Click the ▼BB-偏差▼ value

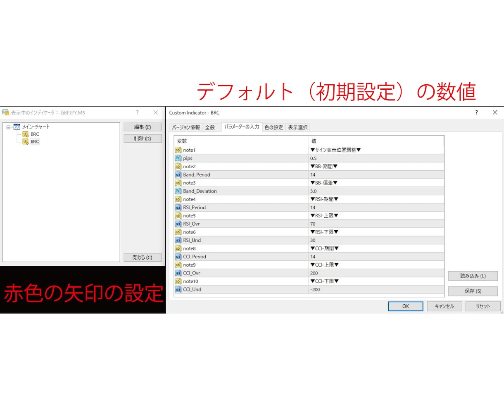(324, 183)
